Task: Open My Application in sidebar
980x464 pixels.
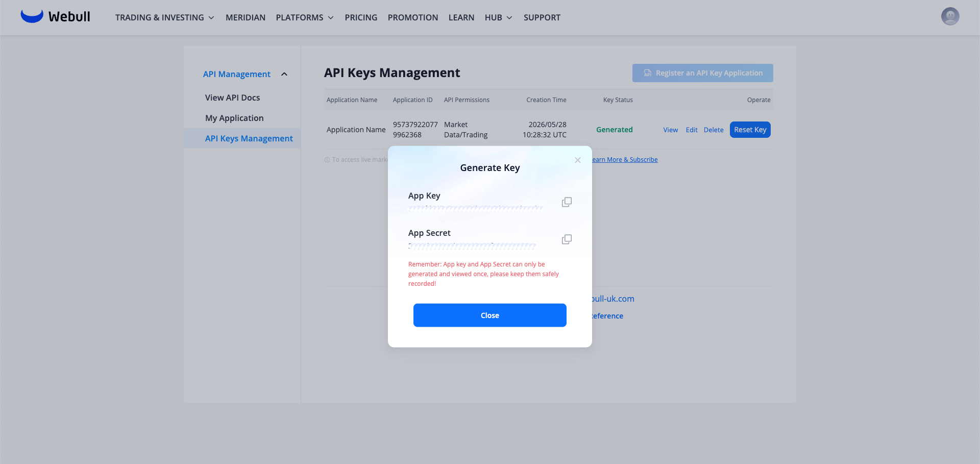Action: pyautogui.click(x=234, y=118)
